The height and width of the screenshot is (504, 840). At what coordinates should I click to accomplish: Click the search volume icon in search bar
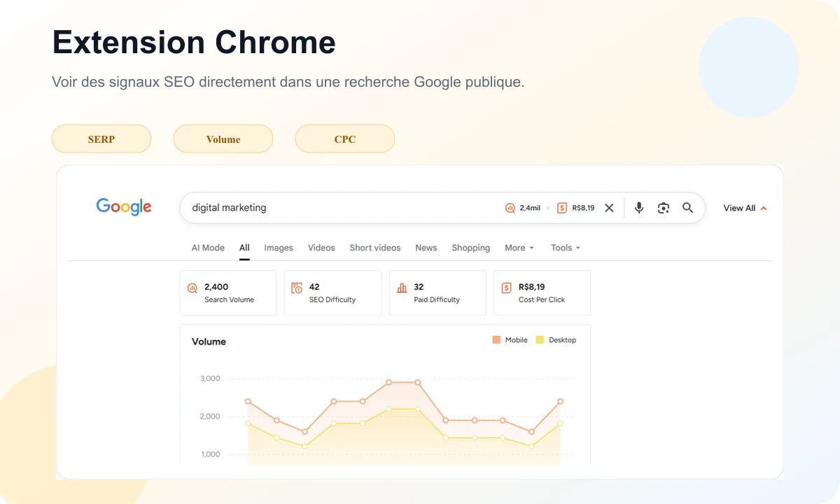510,208
